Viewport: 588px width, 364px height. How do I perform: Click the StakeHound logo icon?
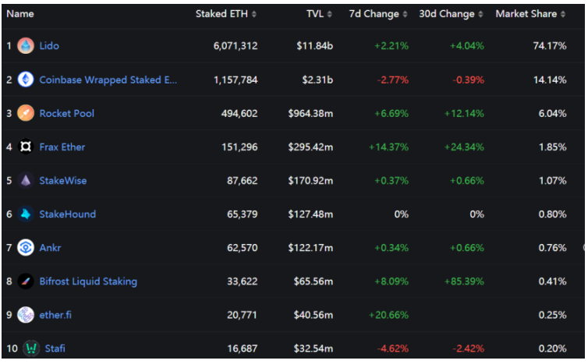point(26,214)
